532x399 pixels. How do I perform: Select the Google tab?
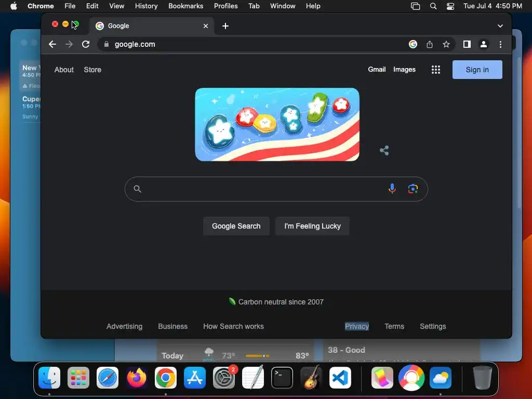pos(152,26)
